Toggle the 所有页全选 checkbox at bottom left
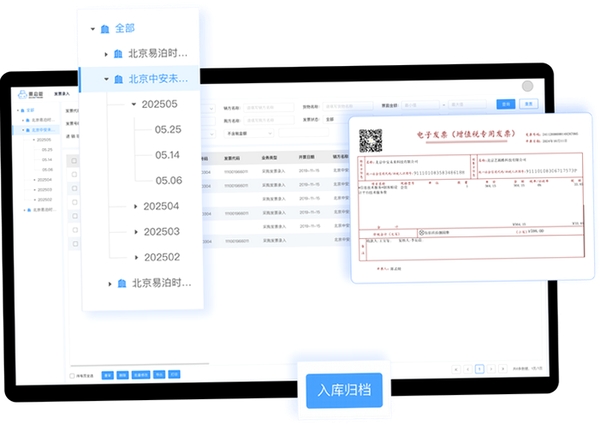Viewport: 600px width, 424px height. point(72,376)
